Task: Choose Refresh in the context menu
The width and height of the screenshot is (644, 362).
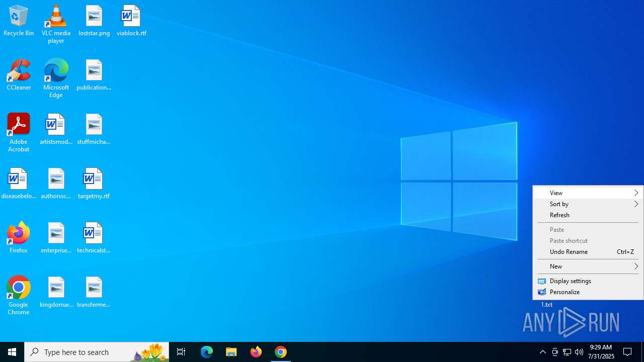Action: coord(588,215)
